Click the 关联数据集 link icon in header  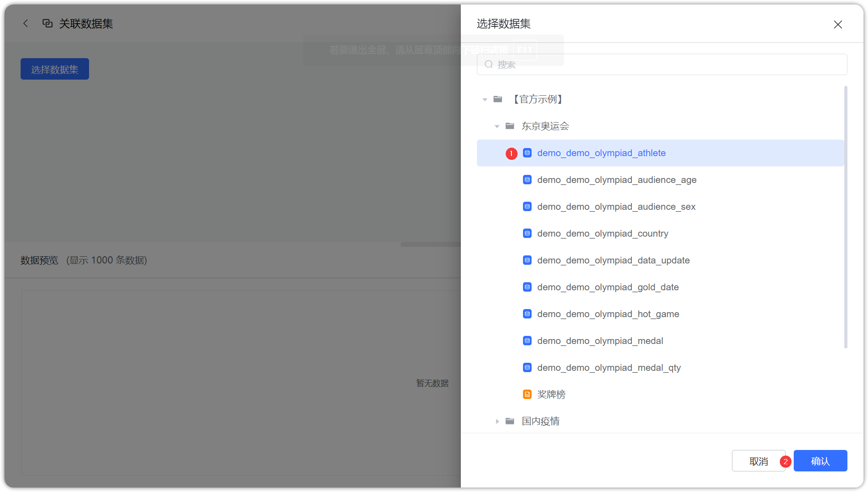pos(47,23)
